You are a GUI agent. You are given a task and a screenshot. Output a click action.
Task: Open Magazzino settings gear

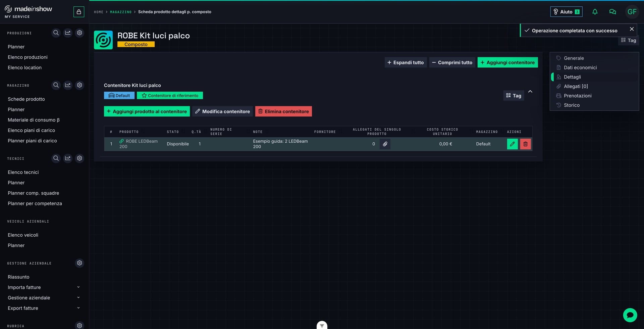79,85
